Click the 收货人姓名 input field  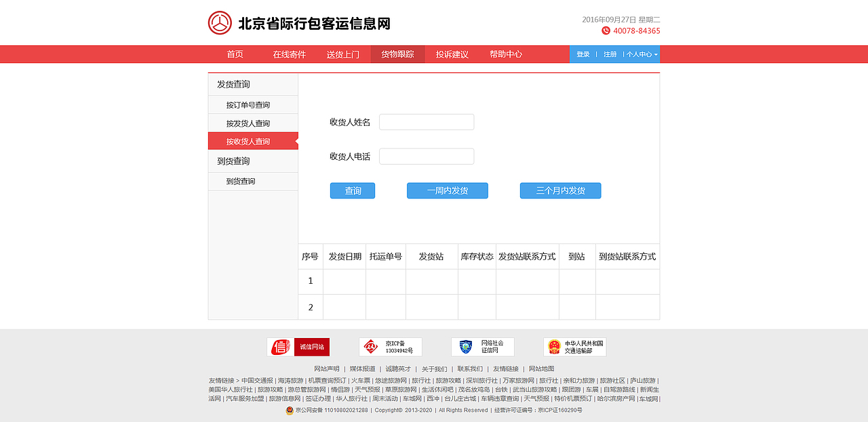427,122
